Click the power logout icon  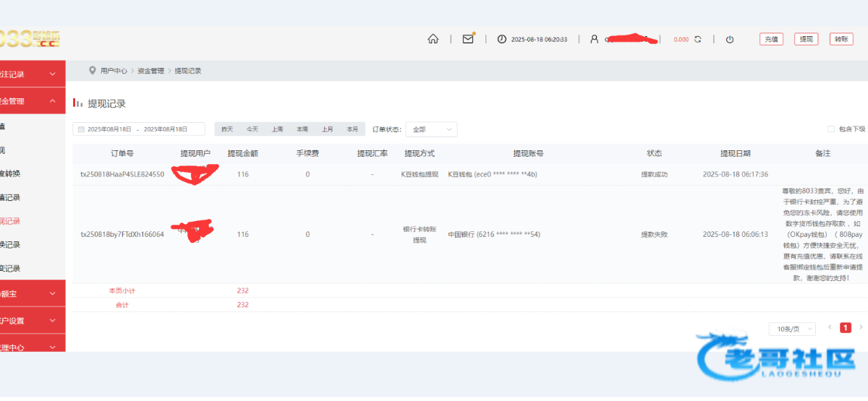(x=730, y=40)
